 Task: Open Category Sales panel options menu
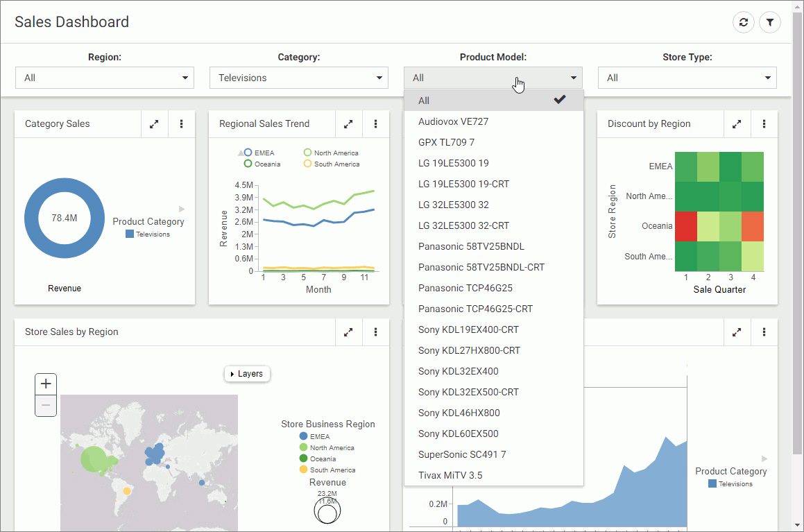click(182, 124)
